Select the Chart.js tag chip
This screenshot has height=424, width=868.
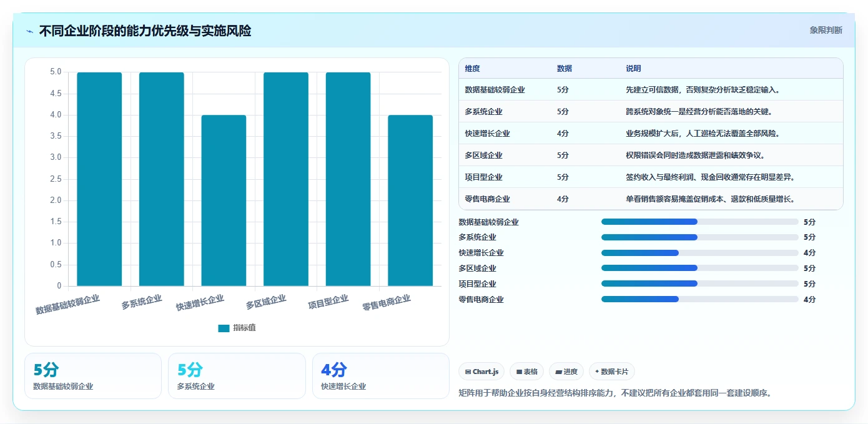coord(482,372)
